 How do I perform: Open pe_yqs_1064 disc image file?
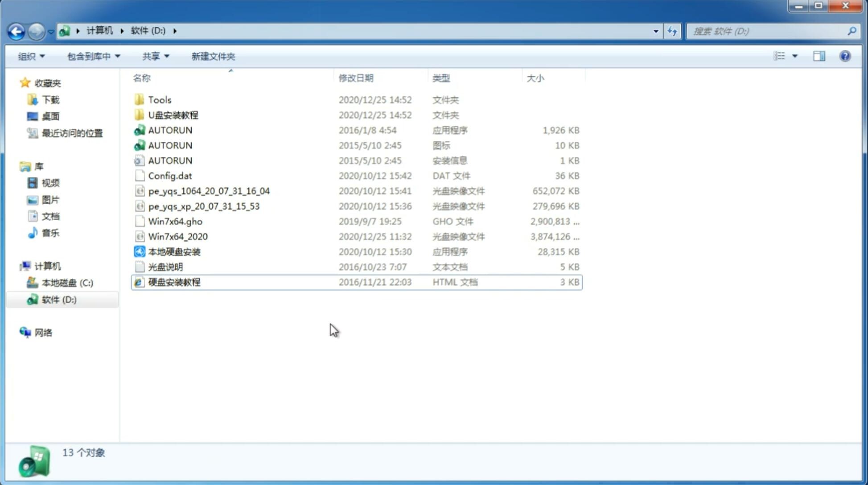tap(209, 191)
